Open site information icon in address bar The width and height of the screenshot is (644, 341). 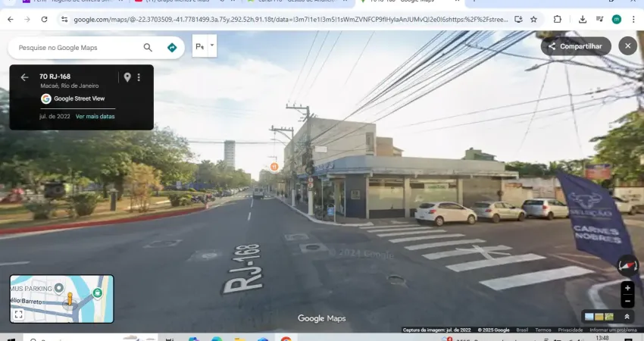pos(64,19)
